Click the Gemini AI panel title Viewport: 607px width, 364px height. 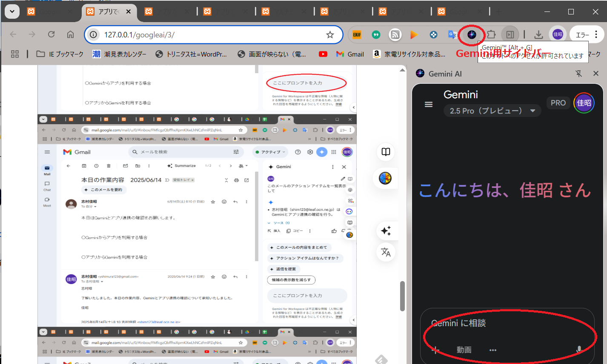[x=445, y=74]
